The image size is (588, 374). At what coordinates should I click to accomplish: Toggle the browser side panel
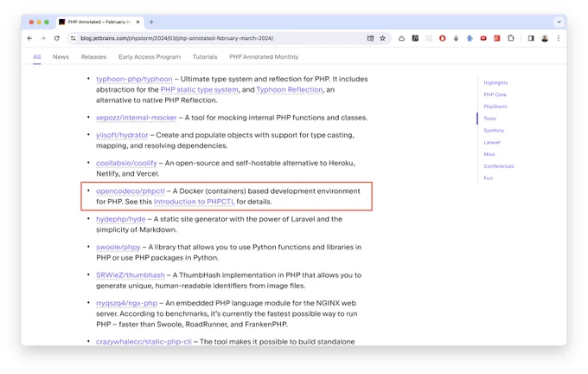click(531, 38)
